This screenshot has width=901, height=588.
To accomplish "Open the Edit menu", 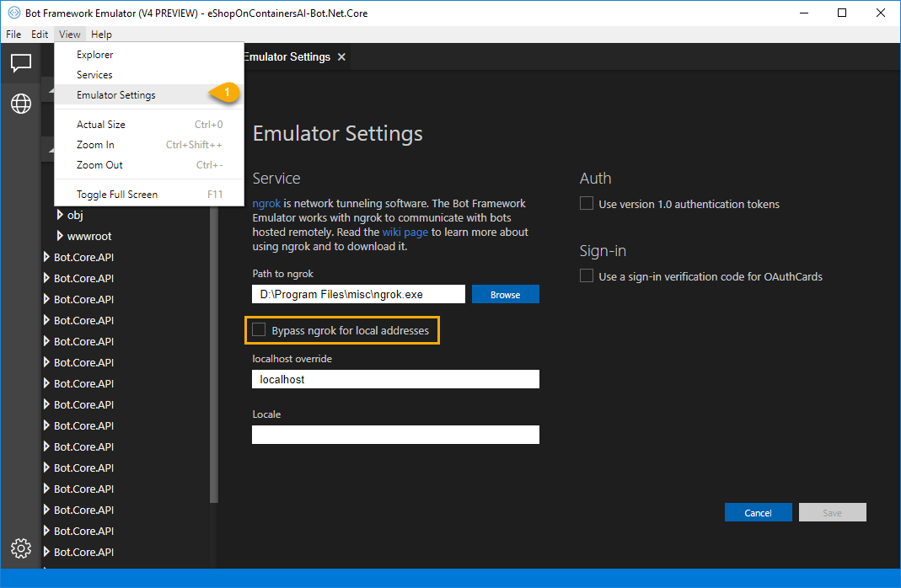I will pyautogui.click(x=40, y=35).
